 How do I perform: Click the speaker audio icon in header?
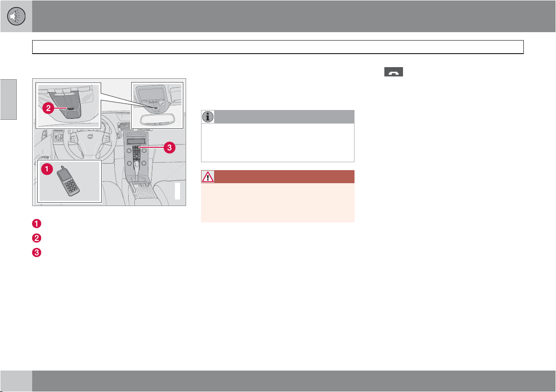point(16,16)
